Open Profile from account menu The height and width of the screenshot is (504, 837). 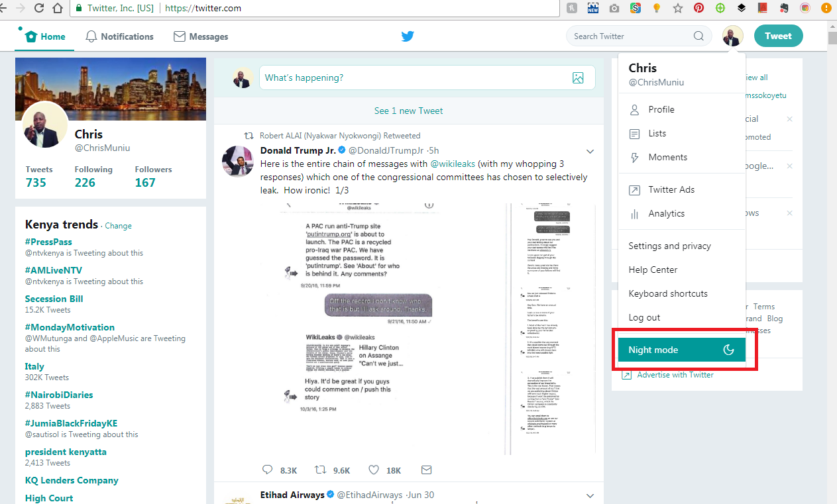click(x=682, y=109)
